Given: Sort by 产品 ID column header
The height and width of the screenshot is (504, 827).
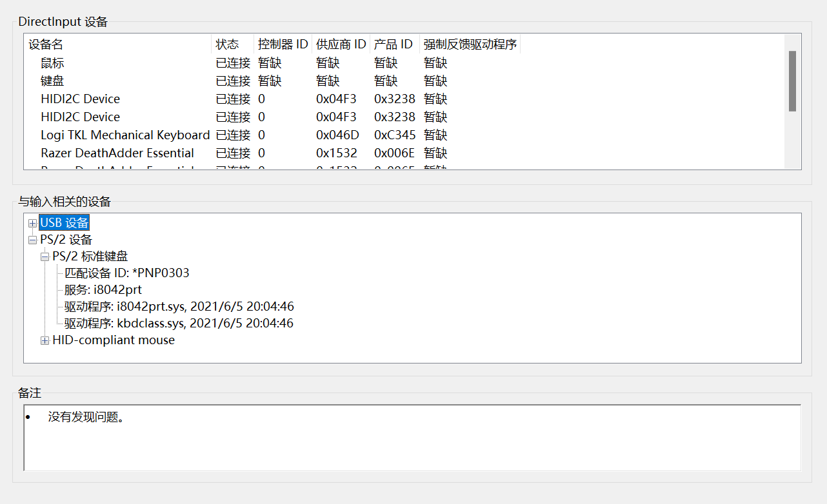Looking at the screenshot, I should 395,44.
